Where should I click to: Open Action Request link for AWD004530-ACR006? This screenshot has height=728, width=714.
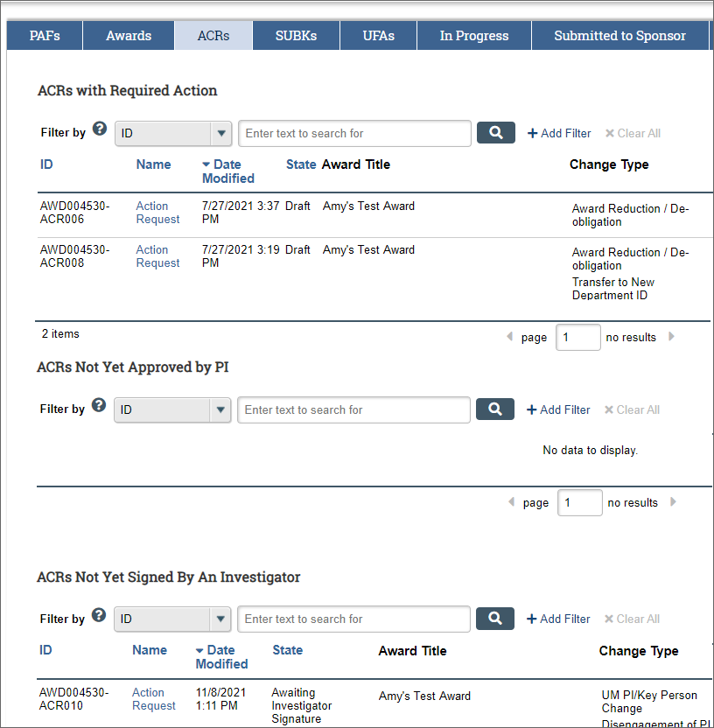coord(157,213)
